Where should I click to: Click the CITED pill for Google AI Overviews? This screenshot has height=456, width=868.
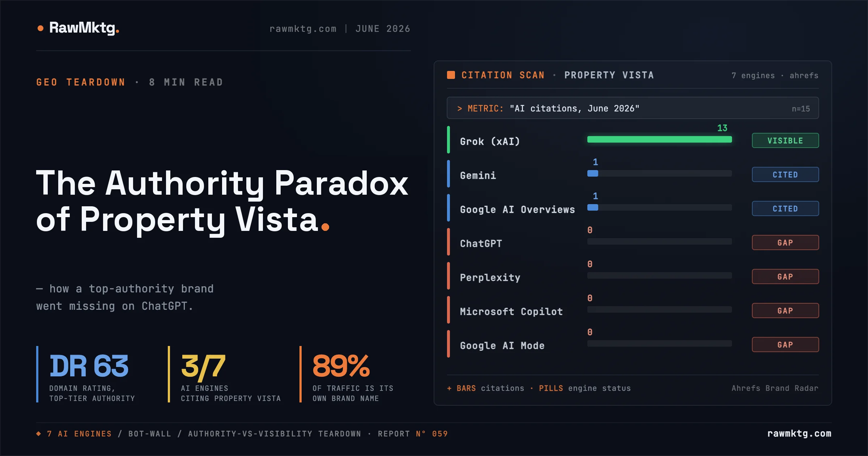coord(785,208)
